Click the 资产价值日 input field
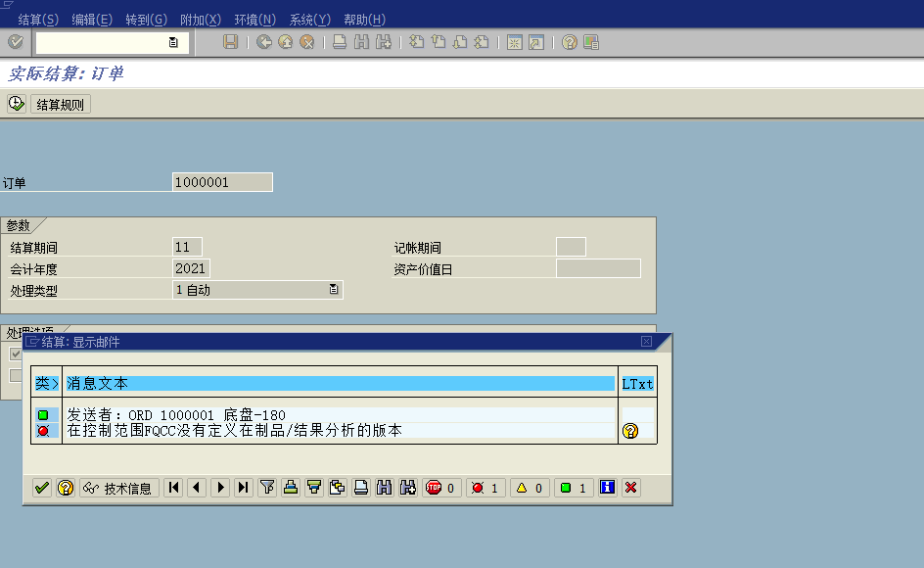This screenshot has height=568, width=924. click(598, 268)
